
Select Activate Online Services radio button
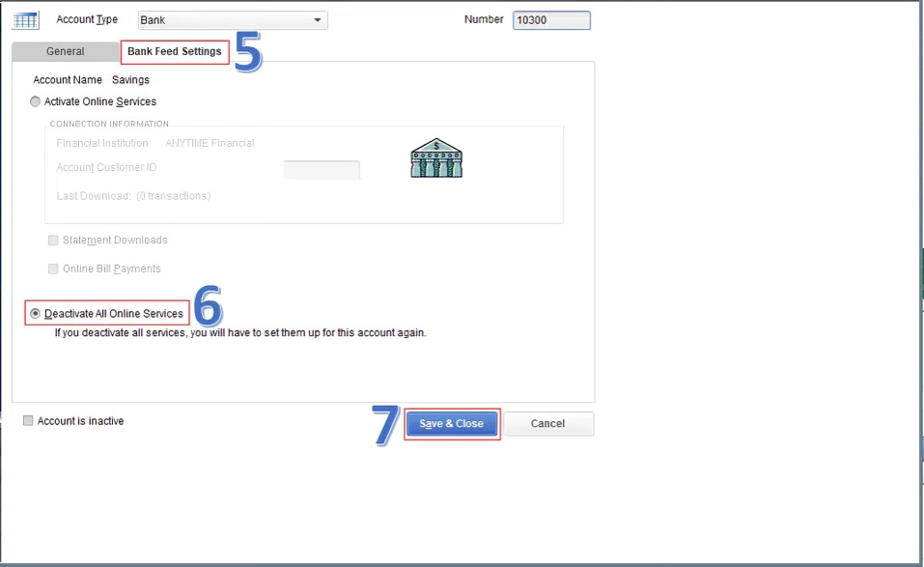36,101
